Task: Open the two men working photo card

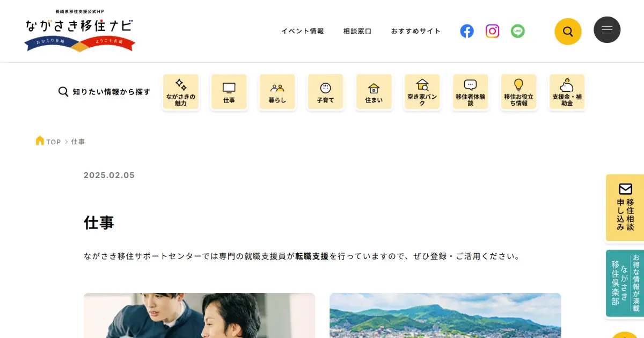Action: click(199, 315)
